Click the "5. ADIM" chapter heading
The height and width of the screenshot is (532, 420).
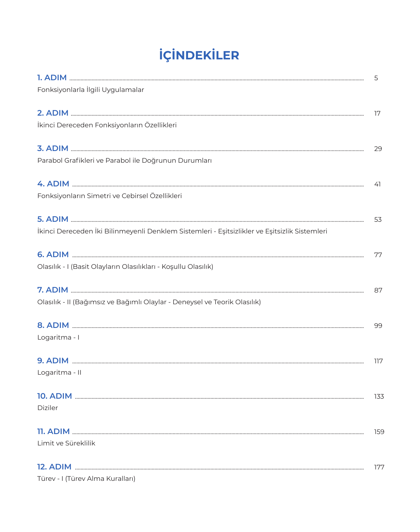[x=53, y=219]
